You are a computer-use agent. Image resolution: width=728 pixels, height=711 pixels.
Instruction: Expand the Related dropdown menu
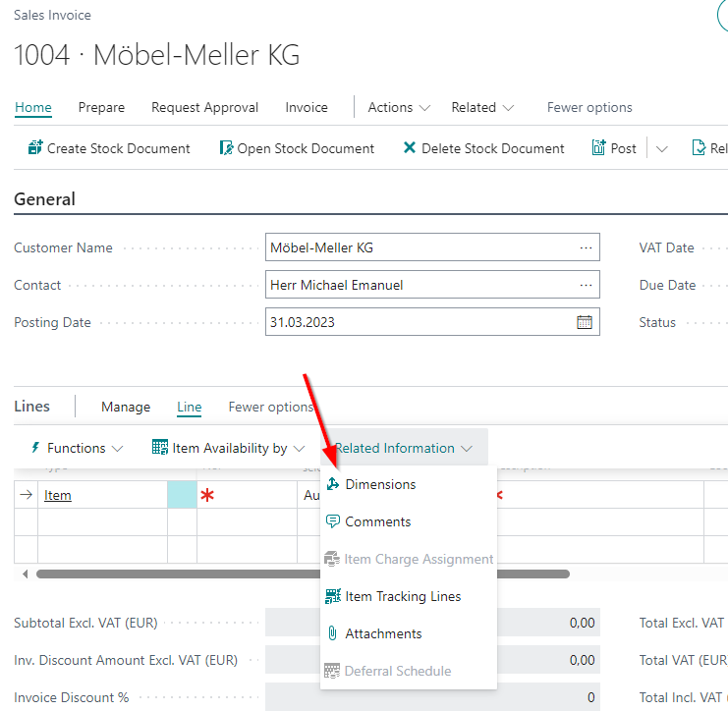tap(482, 107)
